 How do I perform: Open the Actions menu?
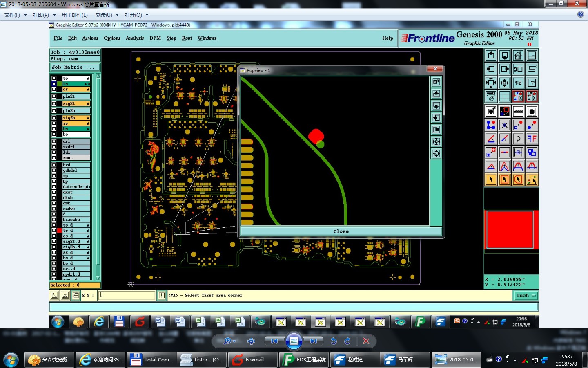tap(90, 38)
